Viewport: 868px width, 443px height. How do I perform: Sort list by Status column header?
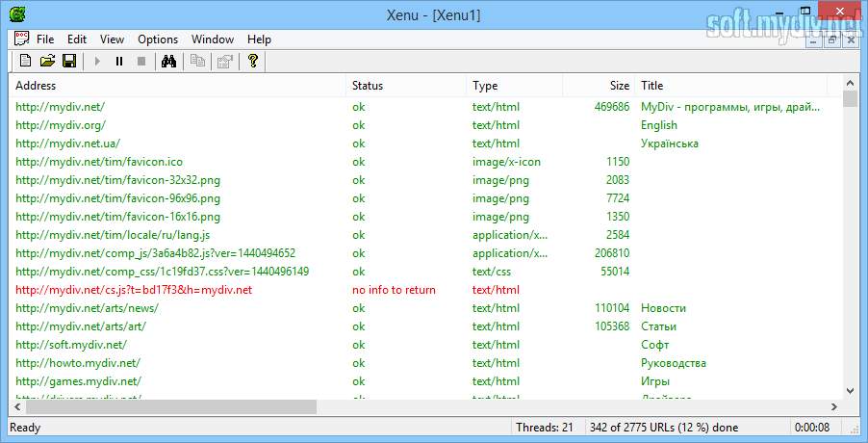(406, 86)
